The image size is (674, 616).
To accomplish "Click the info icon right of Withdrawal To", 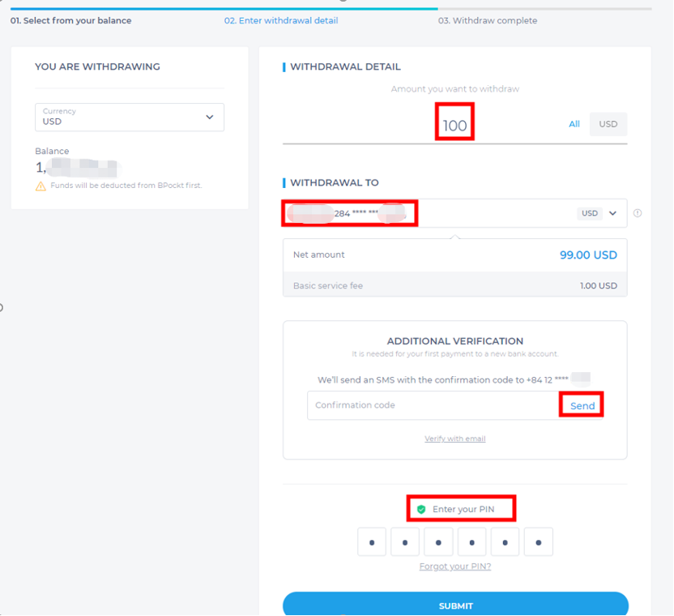I will pyautogui.click(x=638, y=213).
